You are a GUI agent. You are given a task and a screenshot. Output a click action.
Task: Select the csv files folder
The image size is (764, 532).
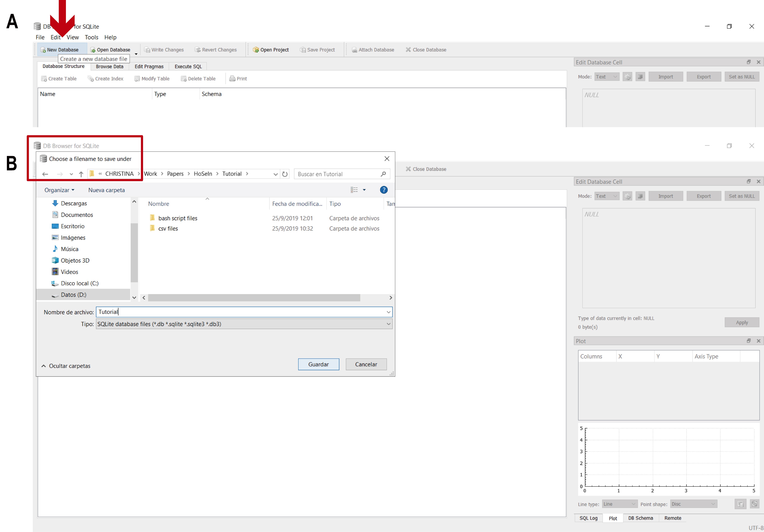pyautogui.click(x=164, y=229)
